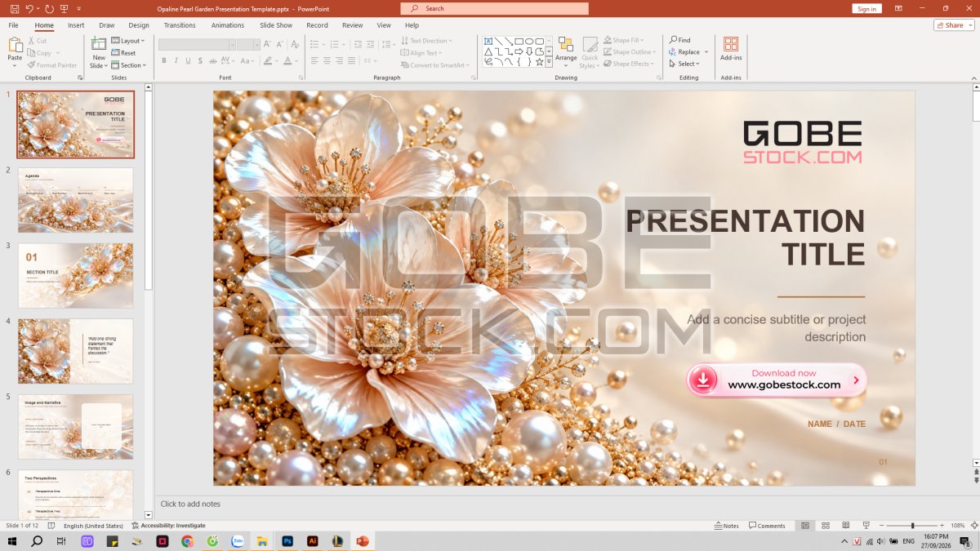Click the zoom slider handle
This screenshot has height=551, width=980.
(913, 526)
